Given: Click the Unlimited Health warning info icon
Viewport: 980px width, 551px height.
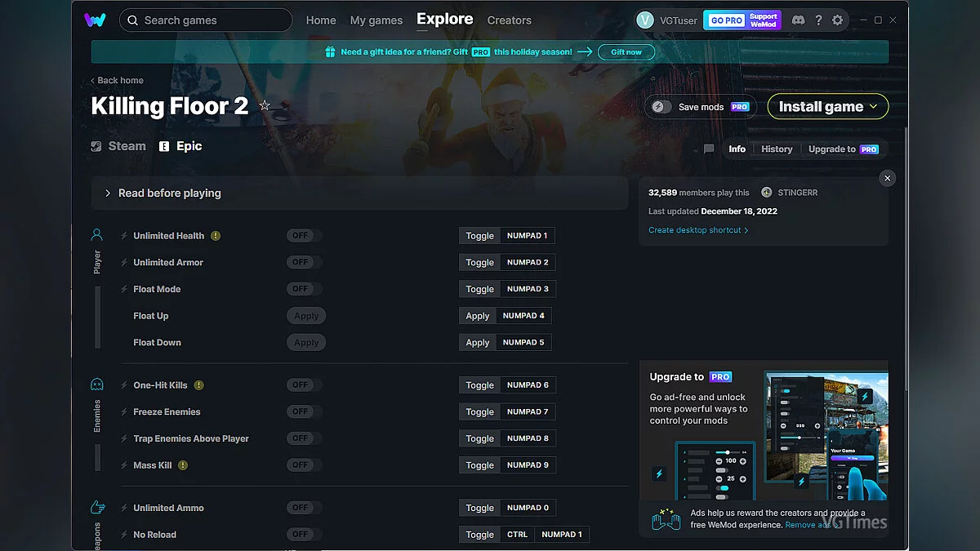Looking at the screenshot, I should pos(216,236).
